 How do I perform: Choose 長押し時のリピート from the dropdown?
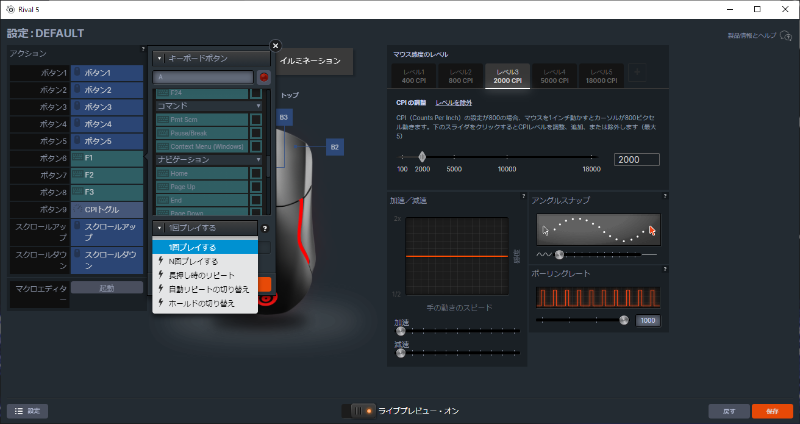point(205,275)
